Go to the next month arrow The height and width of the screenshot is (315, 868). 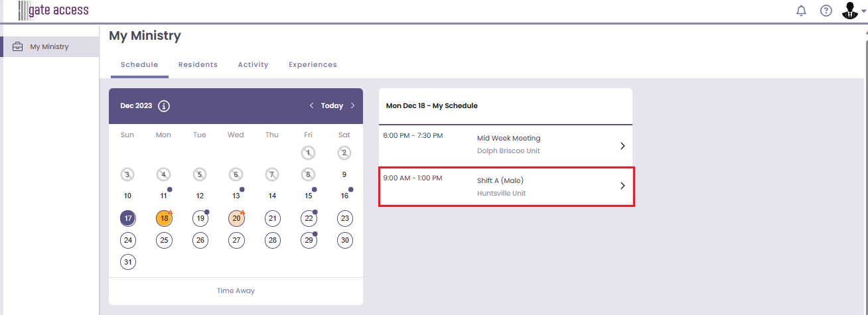point(352,105)
